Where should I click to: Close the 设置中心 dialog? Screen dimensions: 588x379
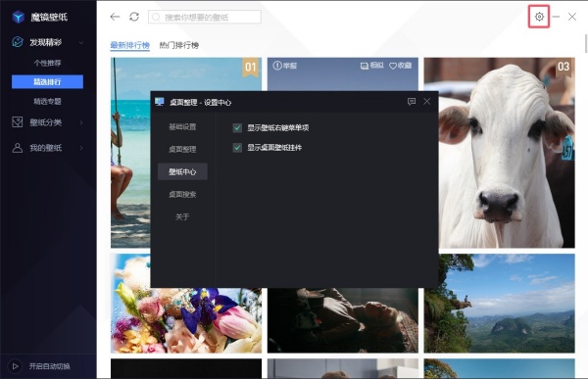click(426, 102)
